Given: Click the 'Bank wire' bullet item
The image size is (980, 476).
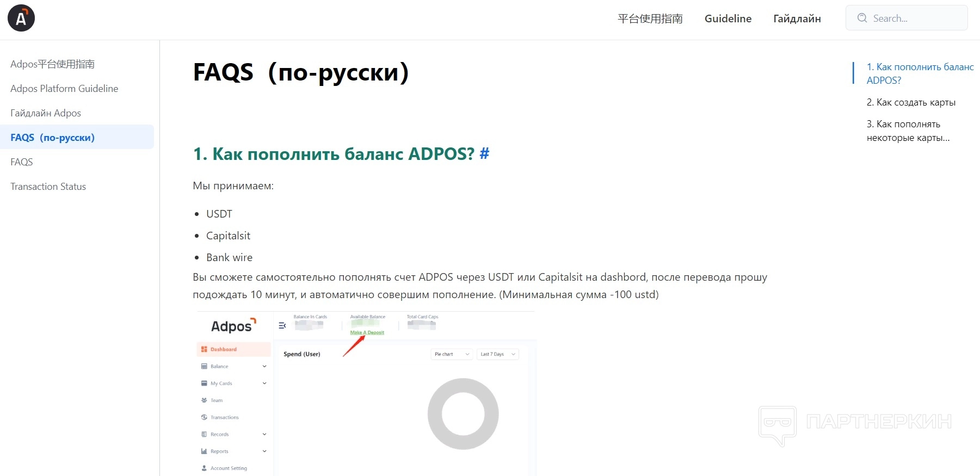Looking at the screenshot, I should point(229,257).
